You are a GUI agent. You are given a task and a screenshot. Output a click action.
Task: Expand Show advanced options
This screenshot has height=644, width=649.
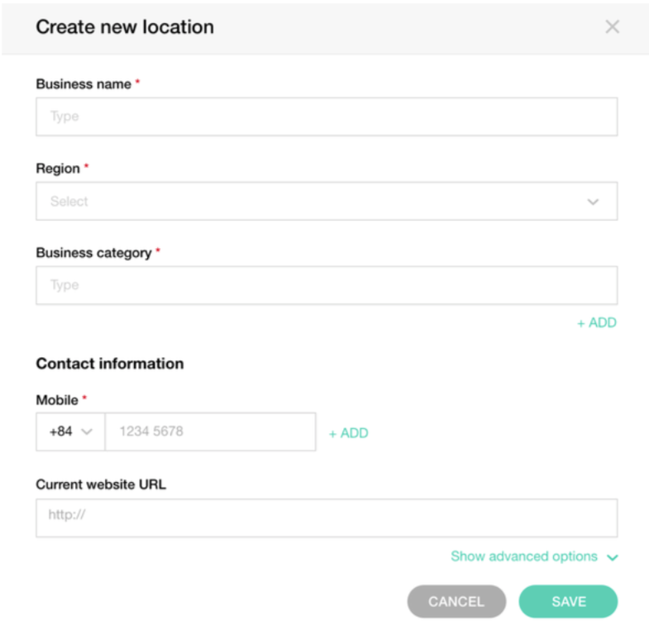[x=524, y=556]
